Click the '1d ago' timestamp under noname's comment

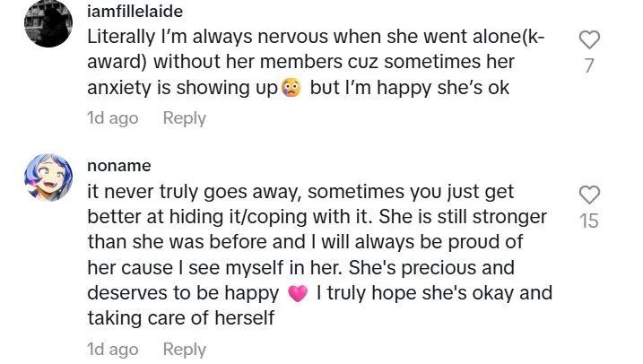tap(113, 350)
